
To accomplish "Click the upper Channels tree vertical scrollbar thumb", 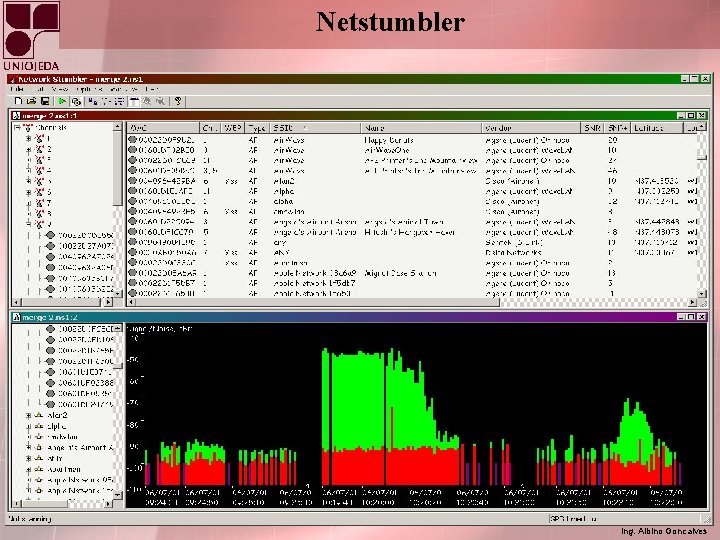I will pyautogui.click(x=117, y=168).
